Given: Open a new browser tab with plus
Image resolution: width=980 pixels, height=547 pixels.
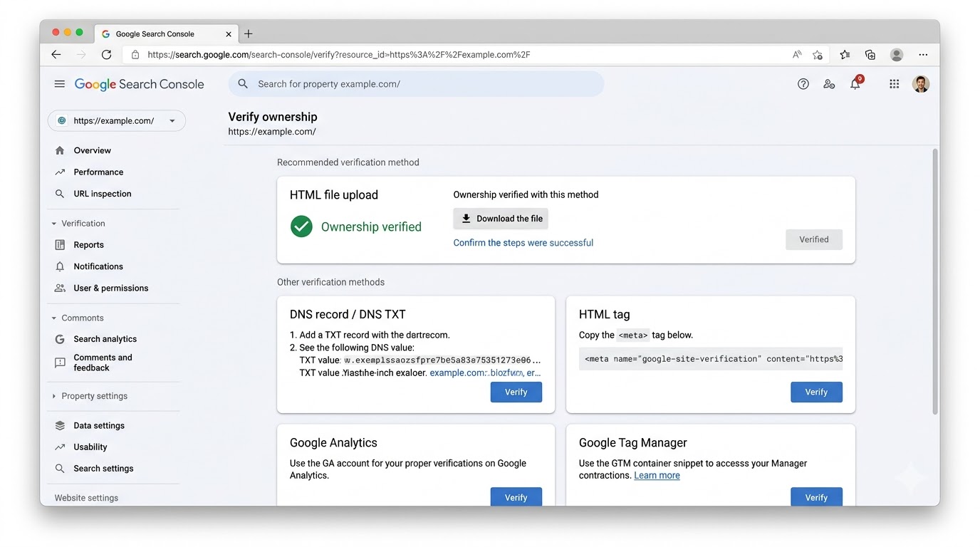Looking at the screenshot, I should click(249, 33).
